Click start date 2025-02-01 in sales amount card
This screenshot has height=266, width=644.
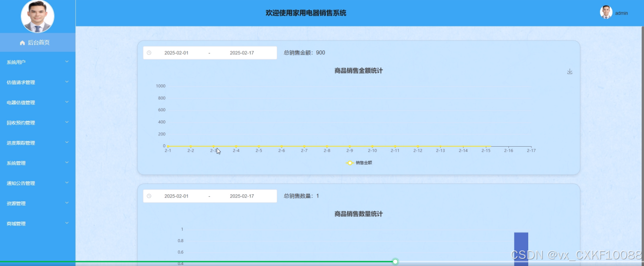click(177, 53)
